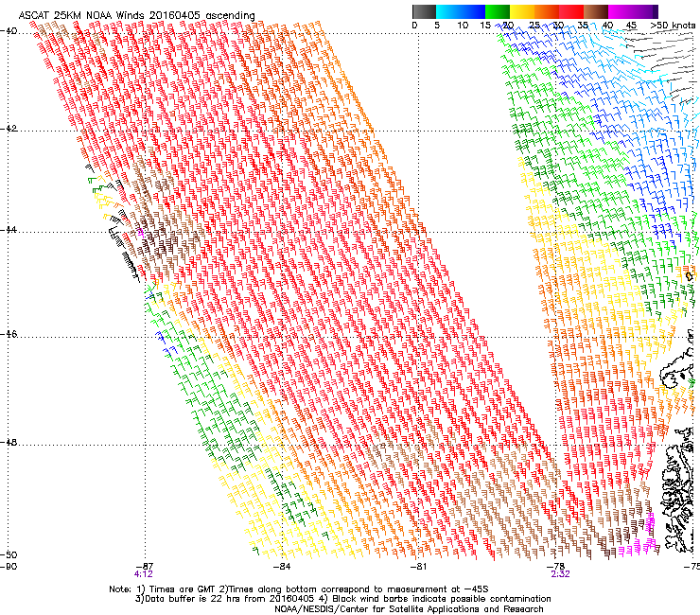Click the ASCAT 25KM NOAA Winds title text
The image size is (700, 615).
click(136, 15)
